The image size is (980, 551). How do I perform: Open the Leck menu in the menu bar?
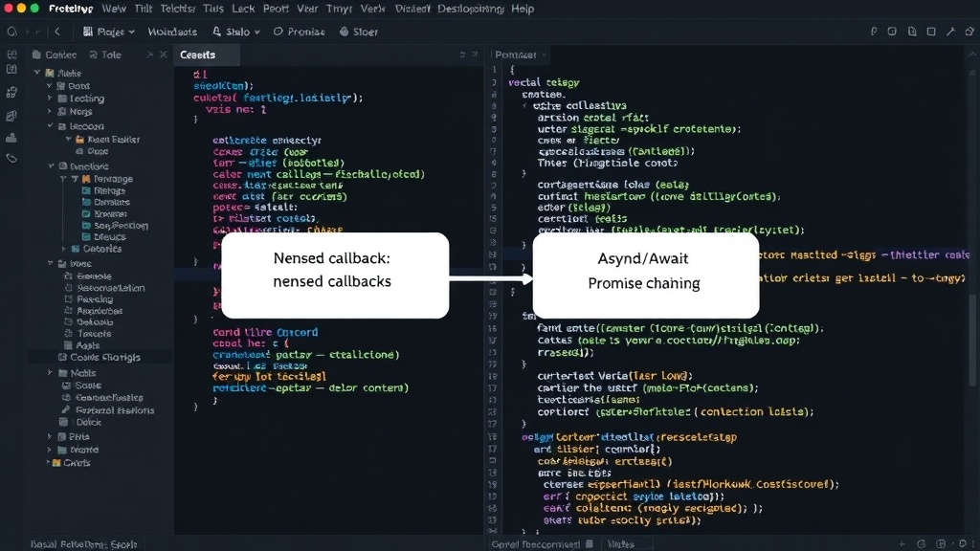(x=243, y=9)
